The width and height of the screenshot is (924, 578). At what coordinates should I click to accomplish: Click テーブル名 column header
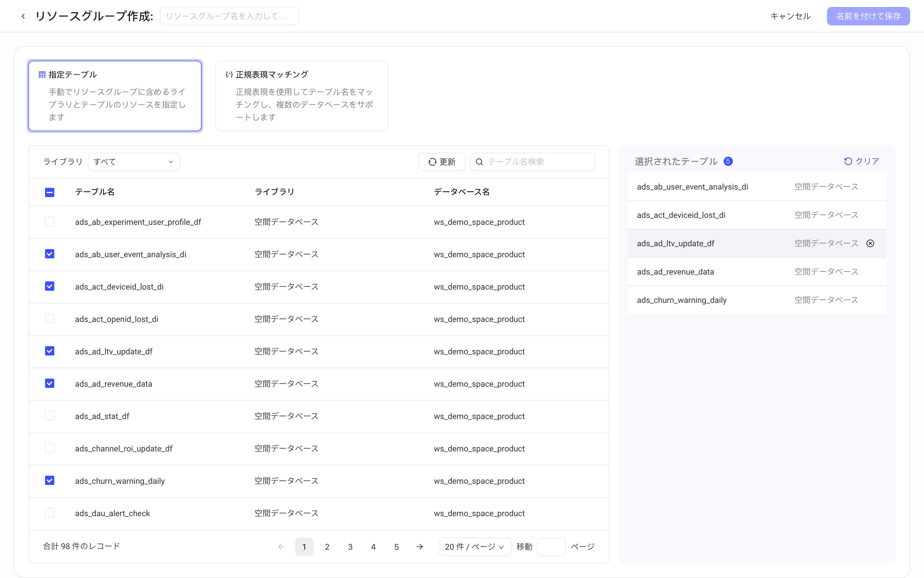point(95,192)
